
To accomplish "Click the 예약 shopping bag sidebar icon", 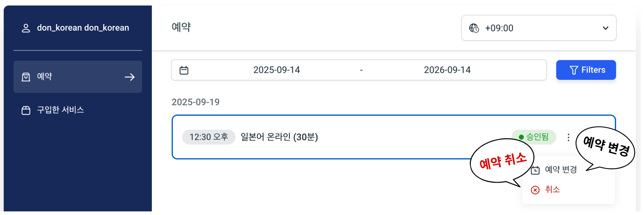I will tap(26, 77).
